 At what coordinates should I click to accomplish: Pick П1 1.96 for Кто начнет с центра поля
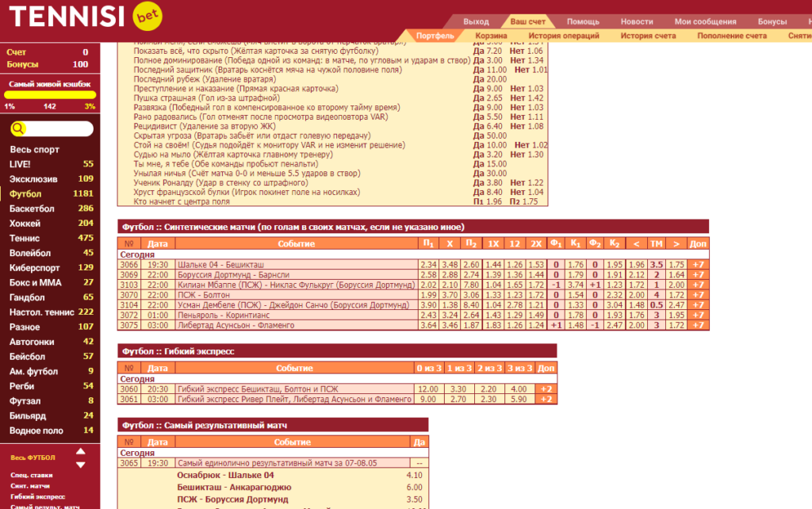pos(488,201)
